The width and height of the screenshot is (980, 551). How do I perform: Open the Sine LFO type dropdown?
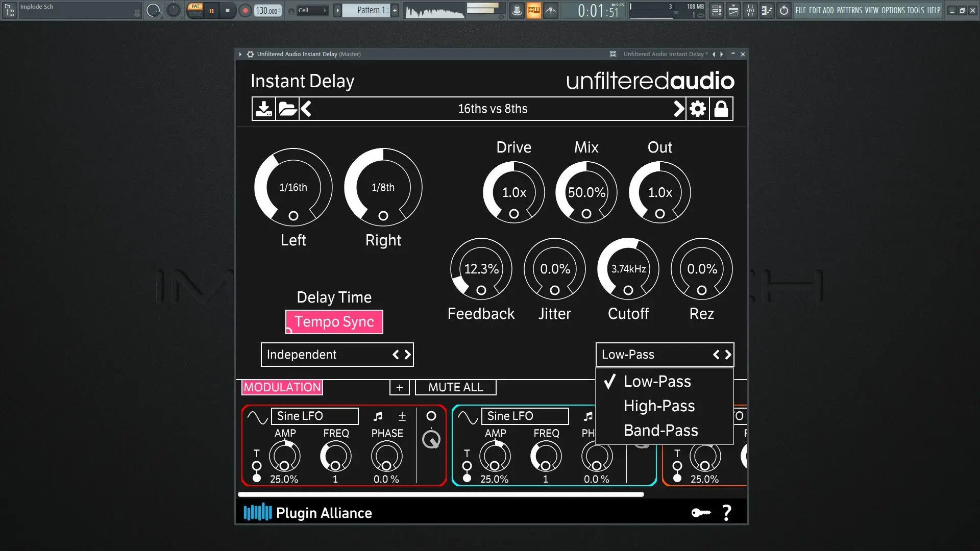coord(314,416)
